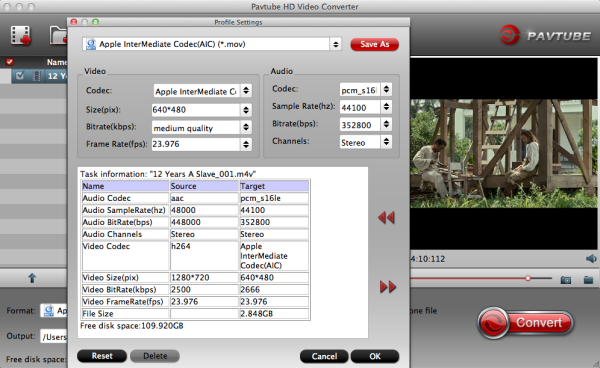Viewport: 600px width, 368px height.
Task: Click the '2666' target video bitrate cell
Action: tap(274, 290)
